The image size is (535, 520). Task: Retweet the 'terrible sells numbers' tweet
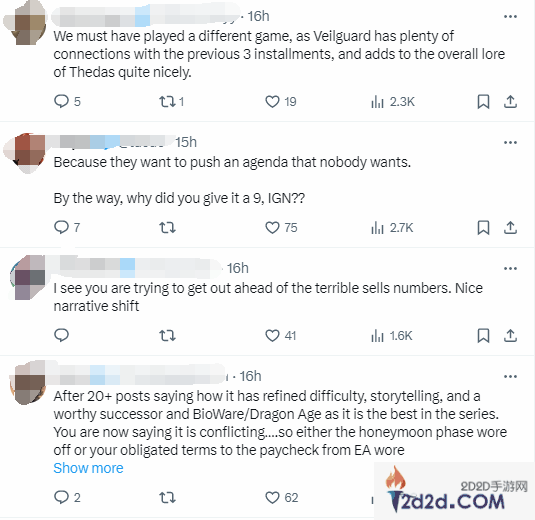click(x=167, y=336)
